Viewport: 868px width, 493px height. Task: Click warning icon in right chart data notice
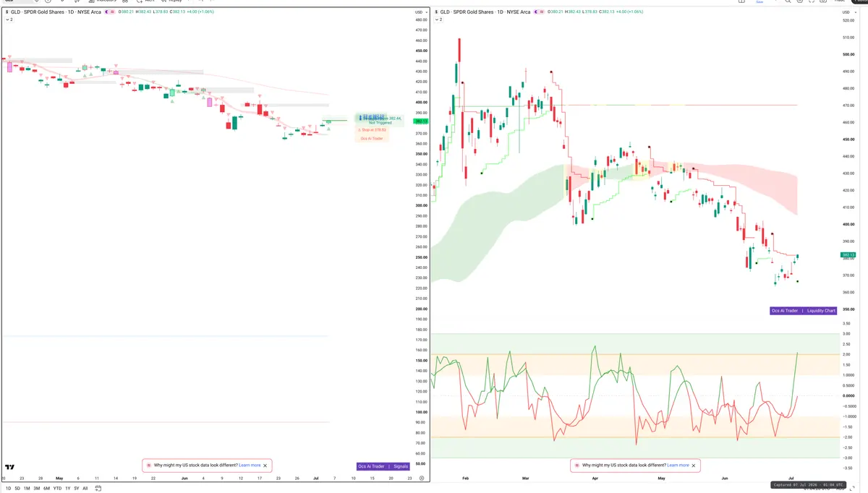click(x=577, y=466)
